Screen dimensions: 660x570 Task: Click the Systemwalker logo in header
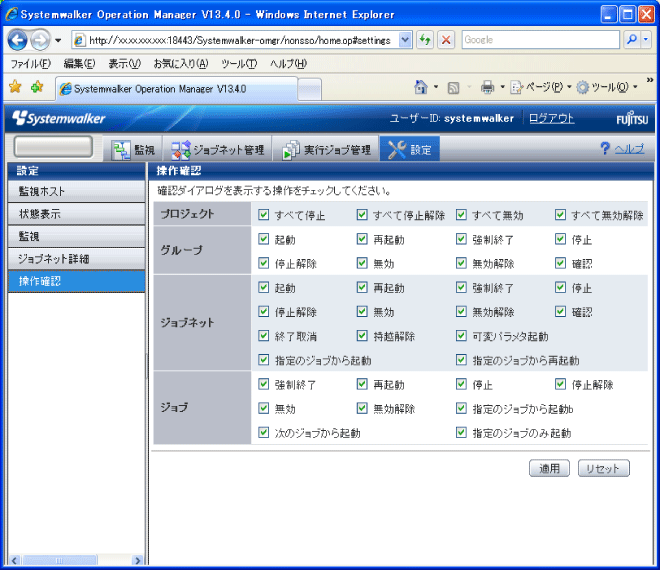59,118
